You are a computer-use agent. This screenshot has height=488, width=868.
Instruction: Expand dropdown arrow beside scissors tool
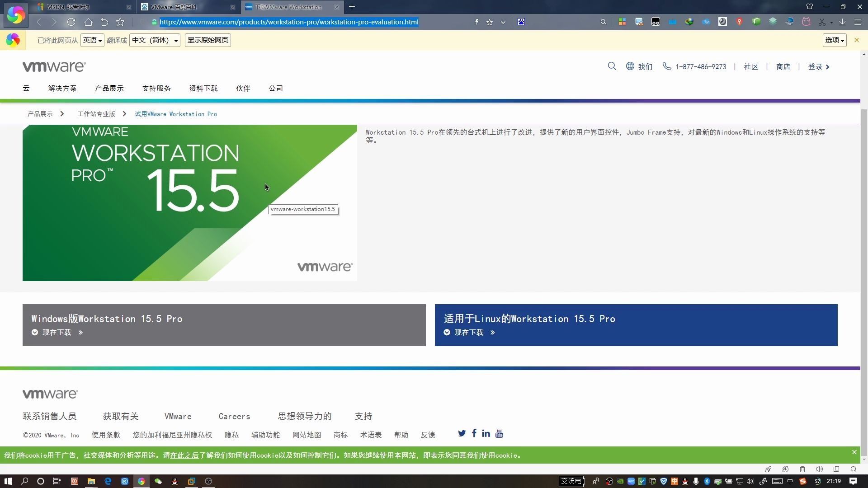(x=831, y=23)
